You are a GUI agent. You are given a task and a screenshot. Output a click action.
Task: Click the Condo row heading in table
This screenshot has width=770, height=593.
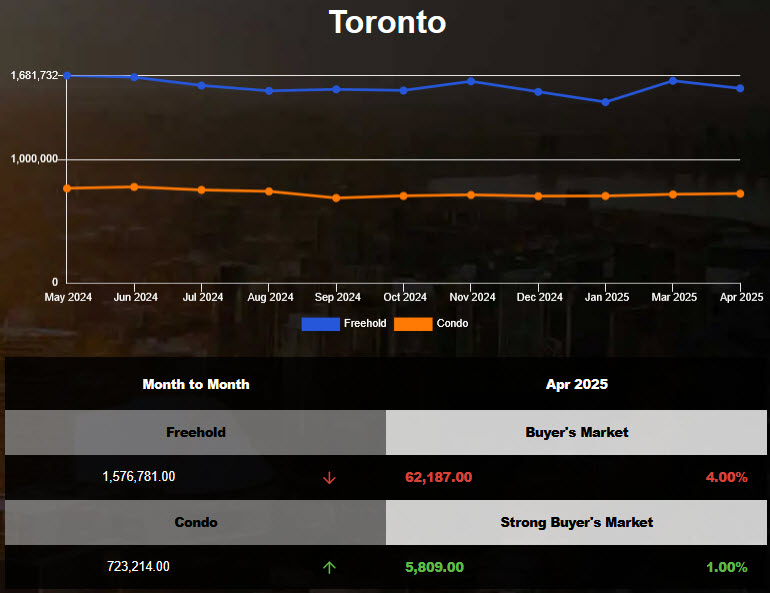click(x=196, y=522)
